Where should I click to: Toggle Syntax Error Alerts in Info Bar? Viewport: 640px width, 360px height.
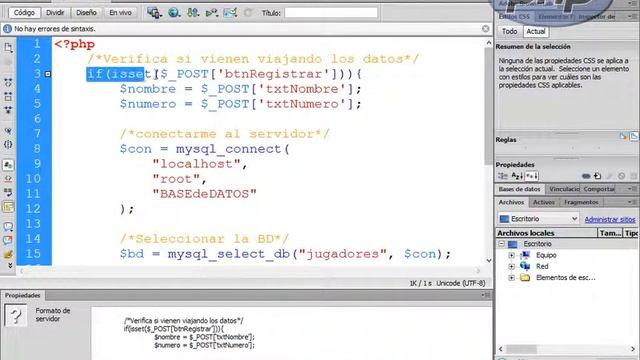click(8, 207)
